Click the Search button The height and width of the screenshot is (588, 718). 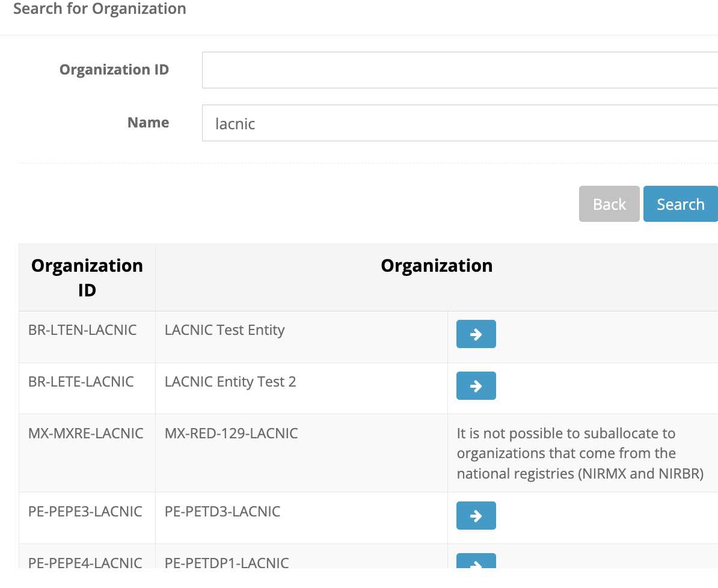click(x=681, y=204)
